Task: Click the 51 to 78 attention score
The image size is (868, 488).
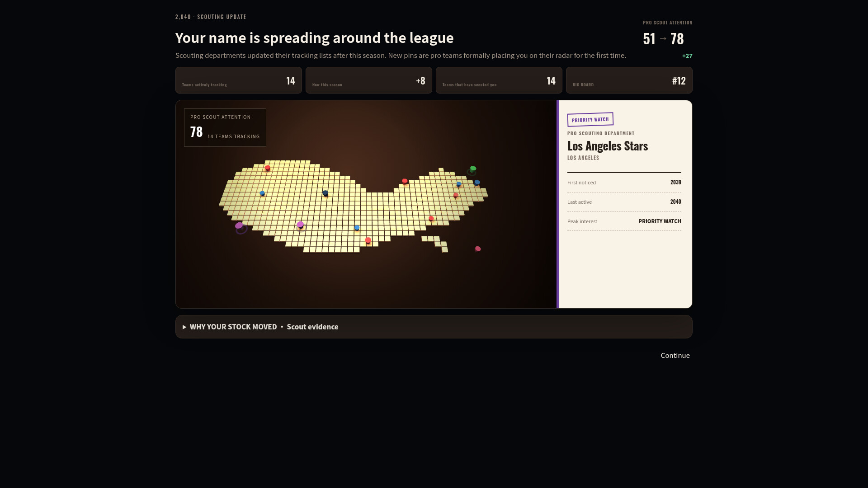Action: click(x=663, y=39)
